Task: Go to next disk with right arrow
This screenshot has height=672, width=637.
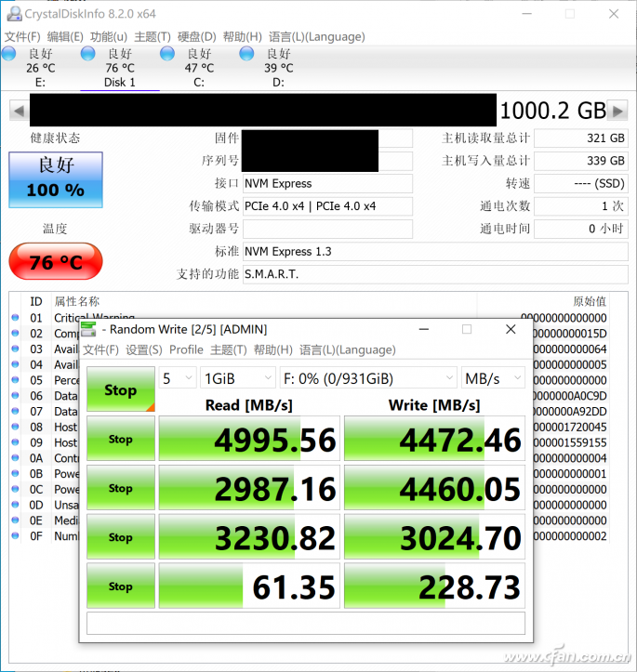Action: [617, 111]
